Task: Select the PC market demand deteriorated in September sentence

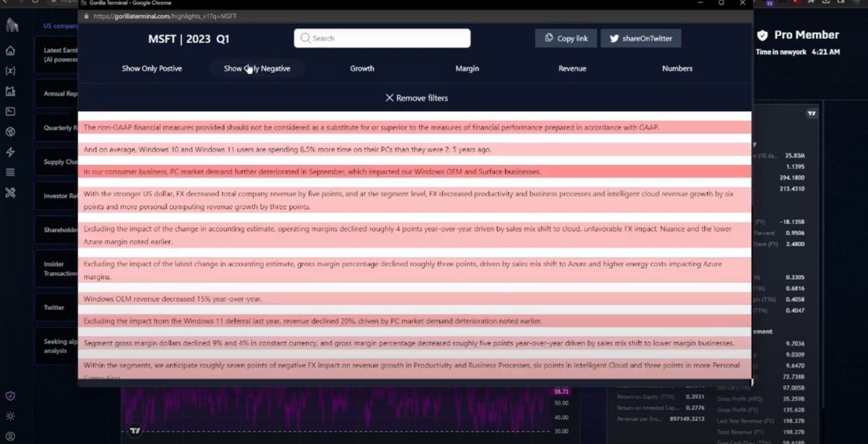Action: click(x=415, y=172)
